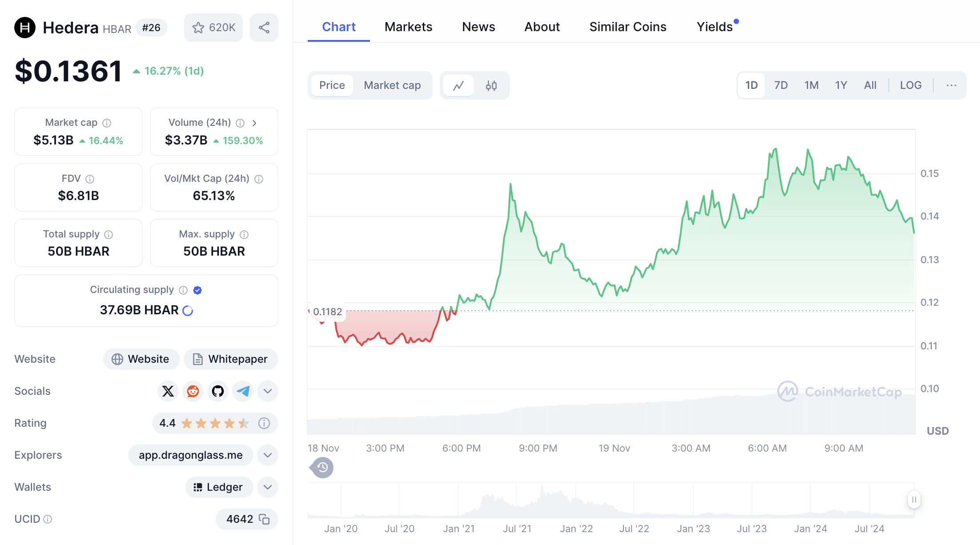Open the X (Twitter) social link
This screenshot has height=545, width=980.
coord(168,391)
